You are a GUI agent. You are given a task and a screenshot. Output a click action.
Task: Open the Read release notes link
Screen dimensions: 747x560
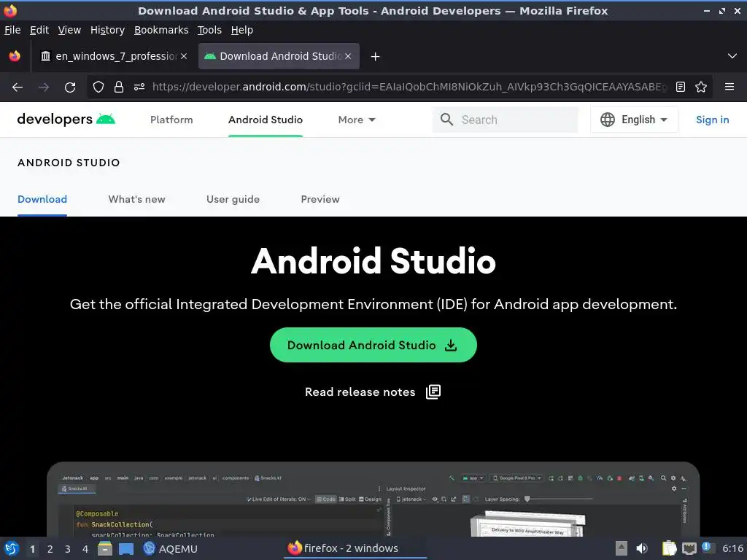click(x=373, y=392)
